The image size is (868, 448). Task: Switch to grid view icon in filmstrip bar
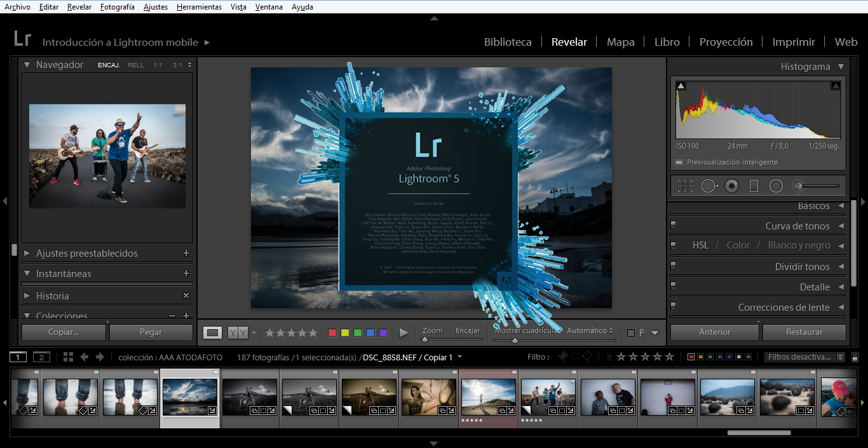[x=68, y=357]
